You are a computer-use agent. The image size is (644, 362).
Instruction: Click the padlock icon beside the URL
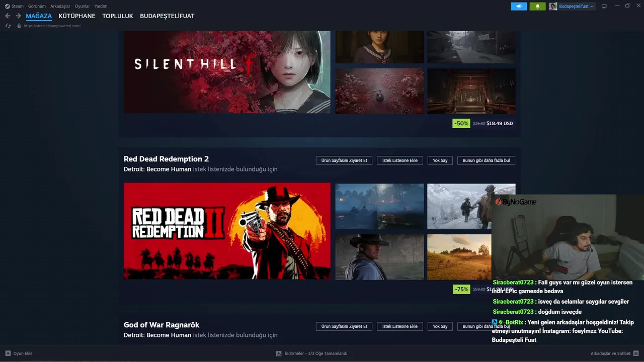tap(19, 26)
